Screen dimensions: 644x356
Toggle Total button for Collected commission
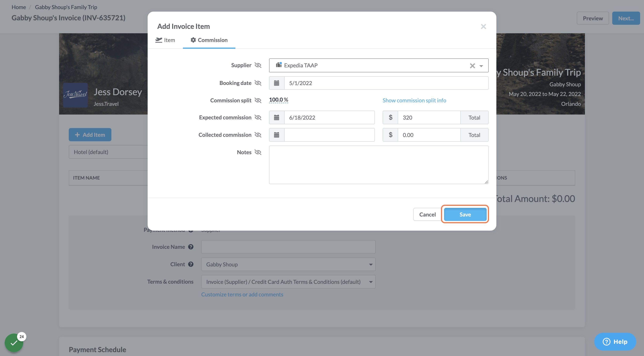[474, 135]
